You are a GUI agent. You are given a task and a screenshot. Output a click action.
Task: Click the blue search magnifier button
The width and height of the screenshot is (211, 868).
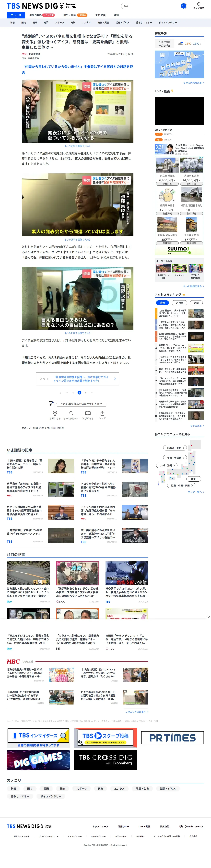coord(183,6)
